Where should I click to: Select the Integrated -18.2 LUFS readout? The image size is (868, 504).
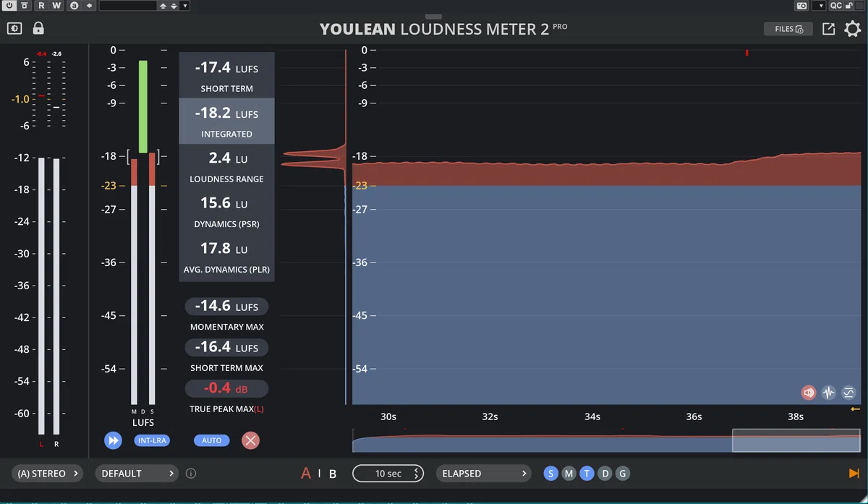click(226, 121)
